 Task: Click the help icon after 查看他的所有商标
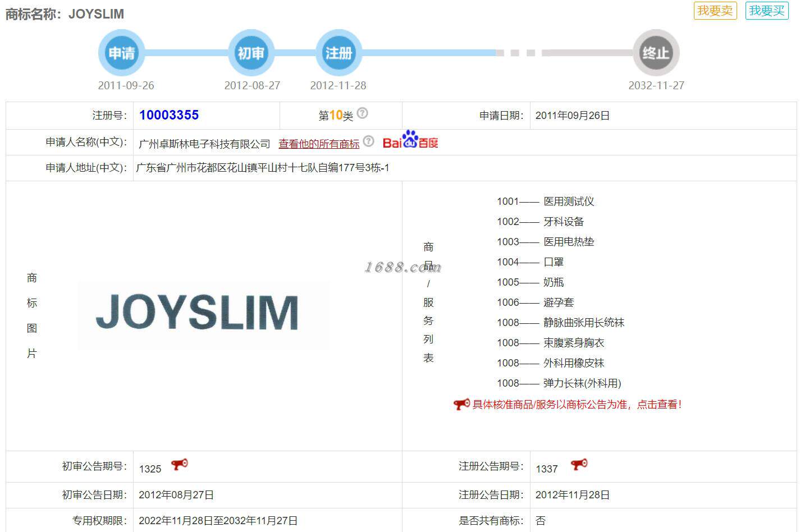(368, 141)
